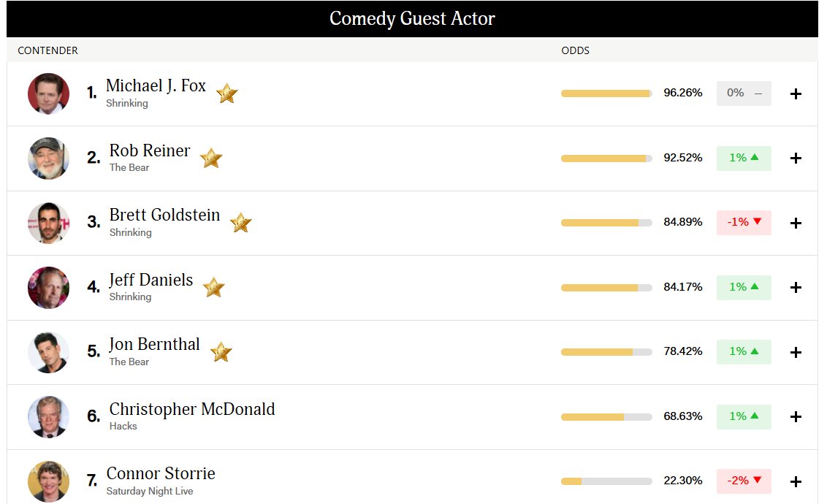The image size is (827, 504).
Task: Open plus icon for Connor Storrie
Action: point(796,481)
